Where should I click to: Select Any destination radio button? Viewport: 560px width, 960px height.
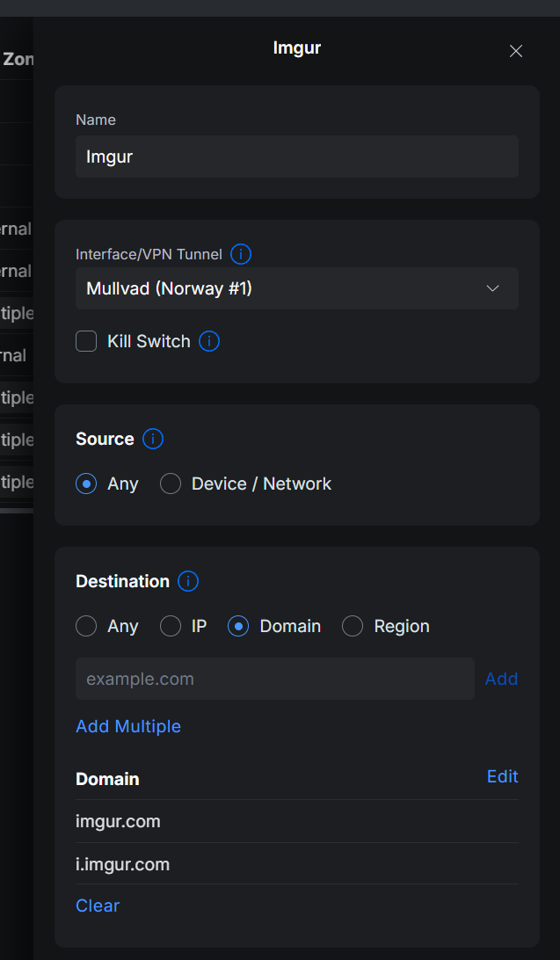(x=86, y=626)
